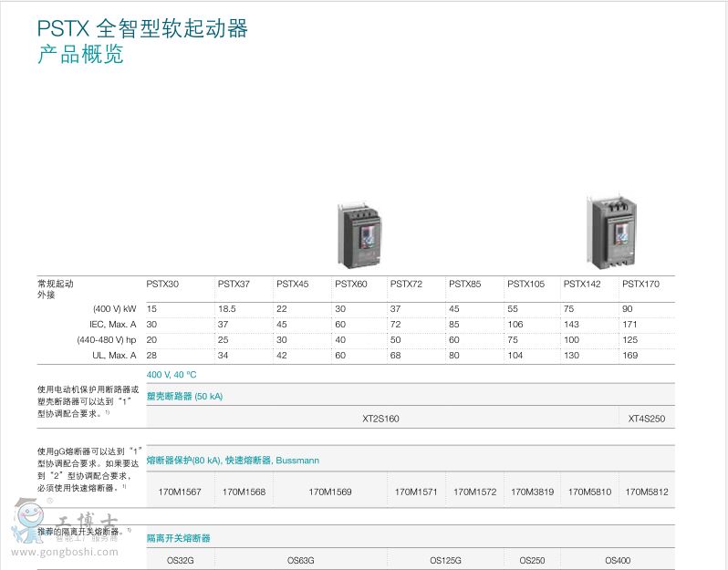This screenshot has width=728, height=570.
Task: Select the PSTX170 column header
Action: 640,284
